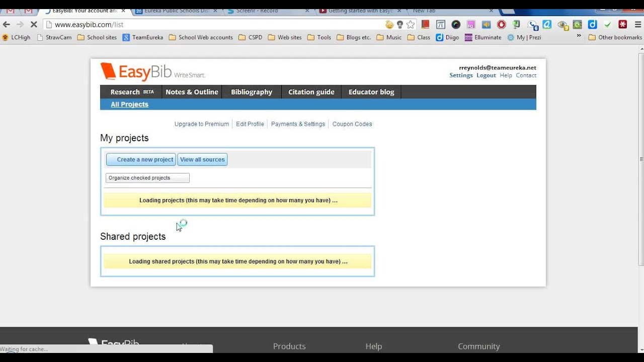Click the dark circular color wheel extension
The width and height of the screenshot is (644, 362).
pyautogui.click(x=456, y=24)
